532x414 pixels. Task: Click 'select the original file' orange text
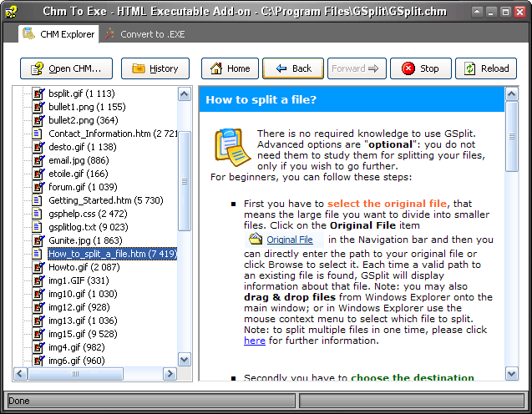click(x=387, y=204)
